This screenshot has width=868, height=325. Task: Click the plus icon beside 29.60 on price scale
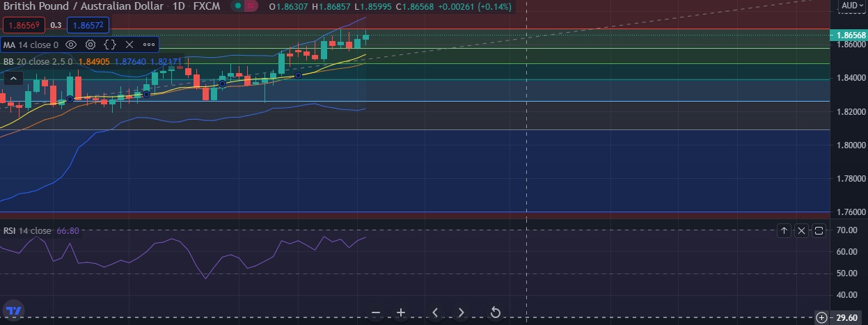click(822, 318)
